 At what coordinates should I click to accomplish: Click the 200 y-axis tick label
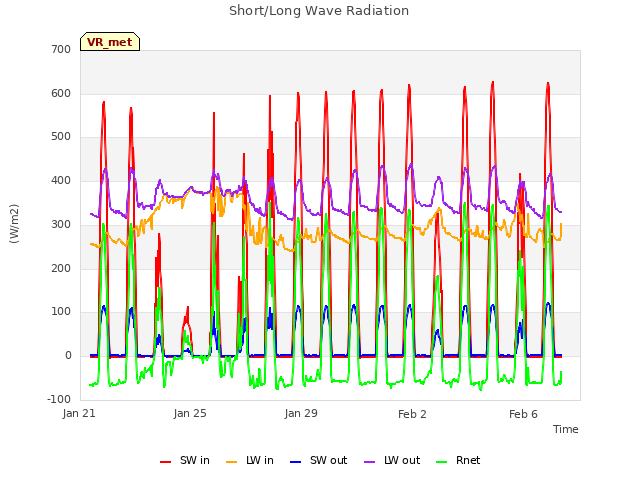coord(61,268)
